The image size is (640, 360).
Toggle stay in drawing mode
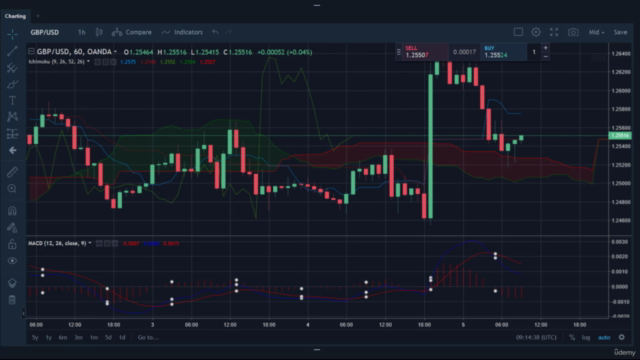[x=12, y=227]
